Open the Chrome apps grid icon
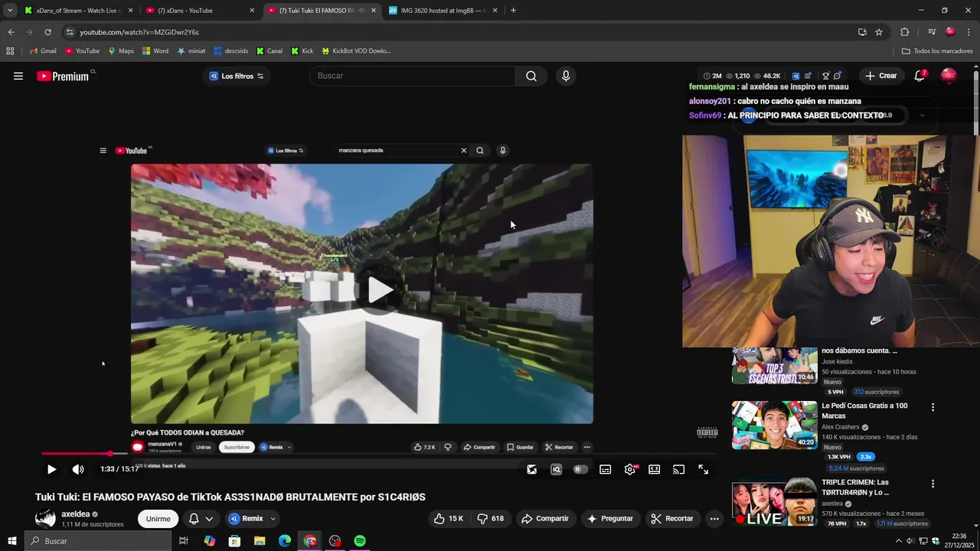Viewport: 980px width, 551px height. [x=10, y=51]
